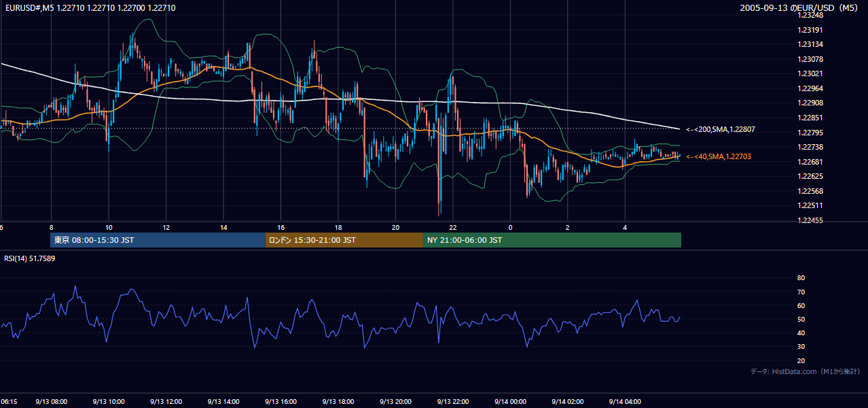
Task: Click hour tick 8 under the price chart
Action: (x=51, y=227)
